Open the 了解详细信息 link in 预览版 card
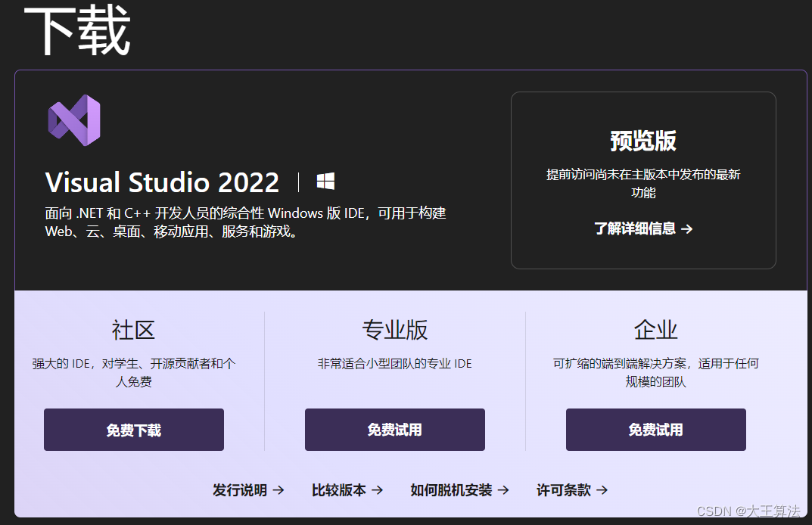 pyautogui.click(x=643, y=228)
